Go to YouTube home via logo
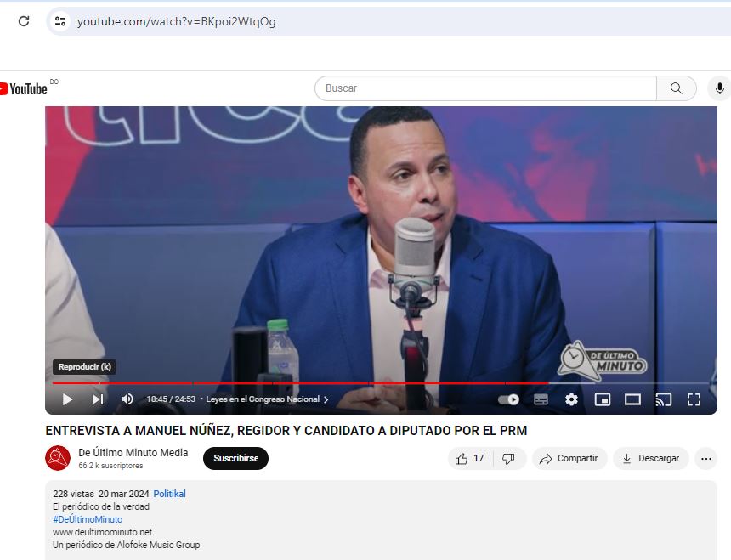 pos(24,88)
